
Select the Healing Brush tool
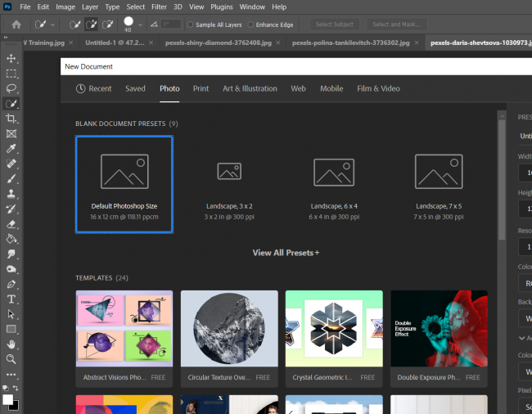pyautogui.click(x=11, y=164)
